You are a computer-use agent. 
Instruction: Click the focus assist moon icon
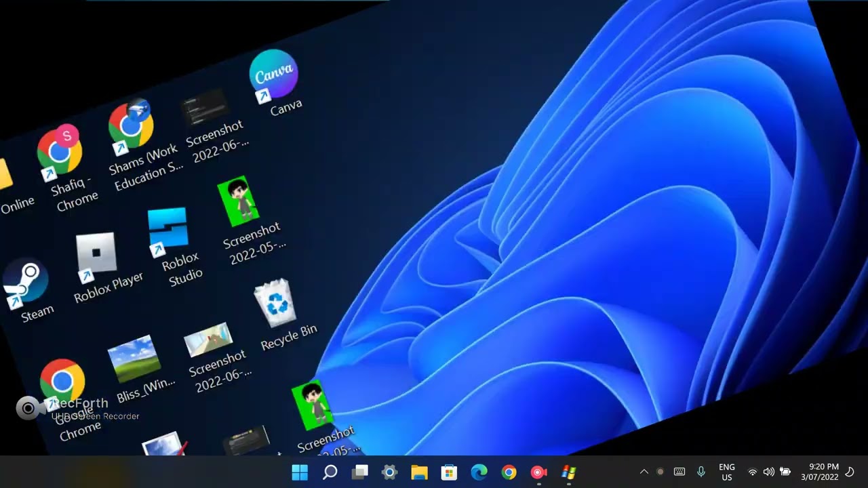click(850, 472)
